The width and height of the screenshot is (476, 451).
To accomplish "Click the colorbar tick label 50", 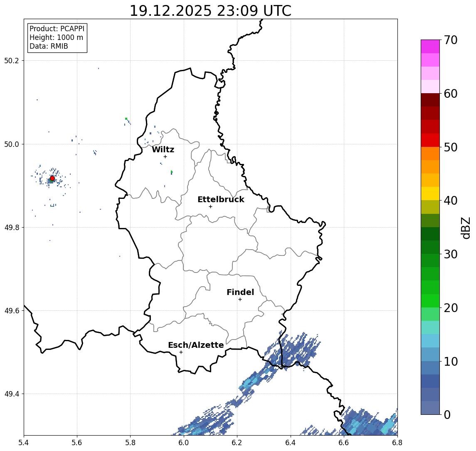I will 451,147.
